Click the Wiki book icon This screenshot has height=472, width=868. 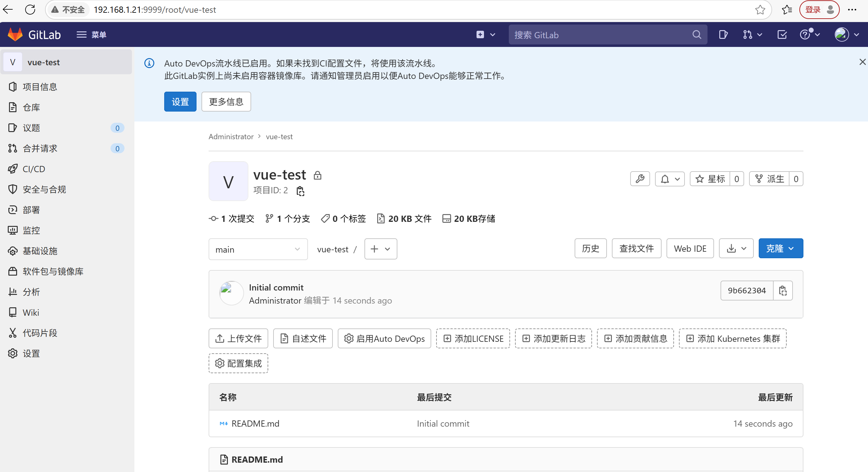[x=12, y=312]
